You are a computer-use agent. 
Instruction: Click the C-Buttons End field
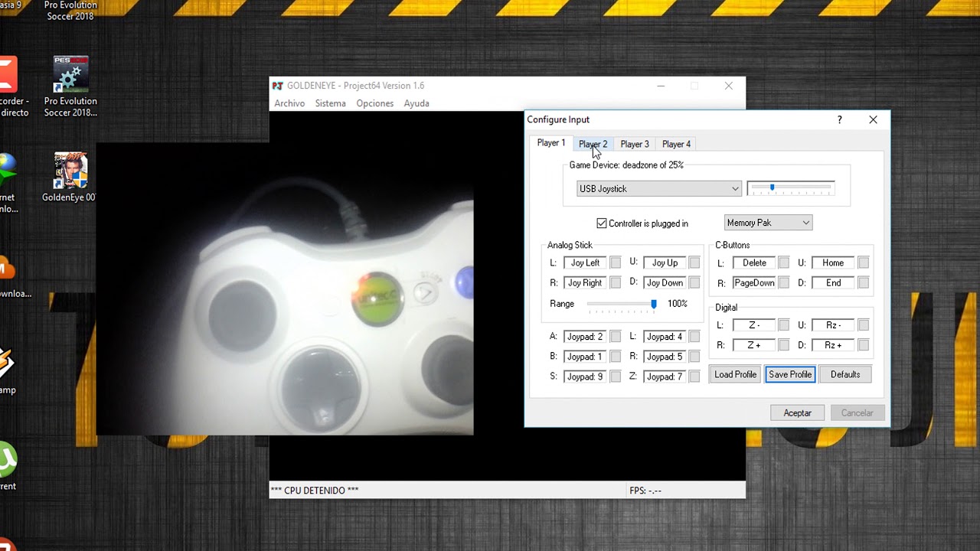833,282
